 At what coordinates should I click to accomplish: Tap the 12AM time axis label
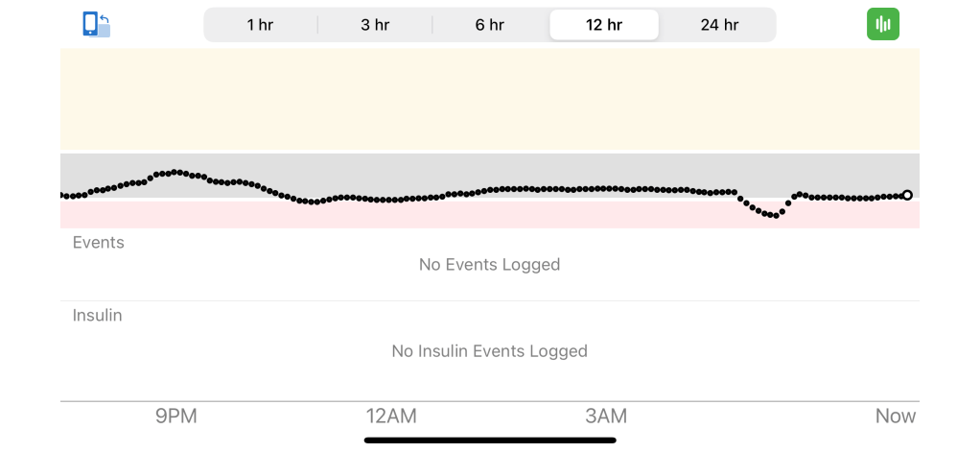391,417
